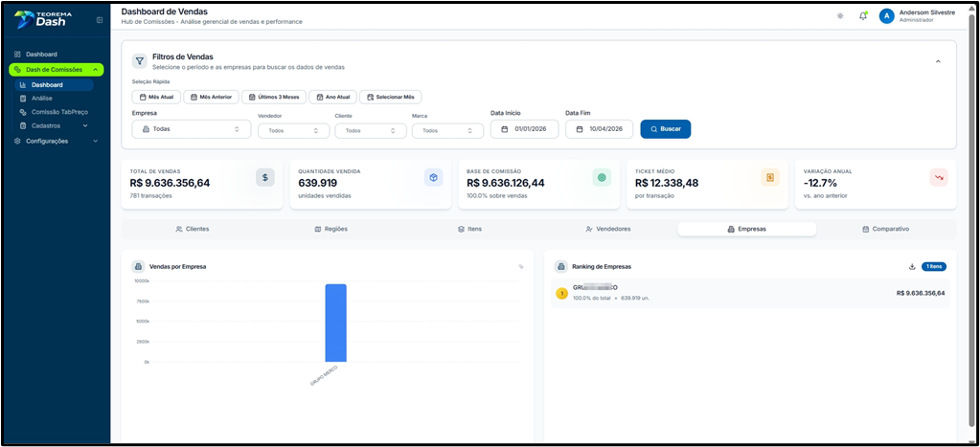Click the red trend-down icon on Variação Anual
The width and height of the screenshot is (980, 447).
tap(939, 177)
